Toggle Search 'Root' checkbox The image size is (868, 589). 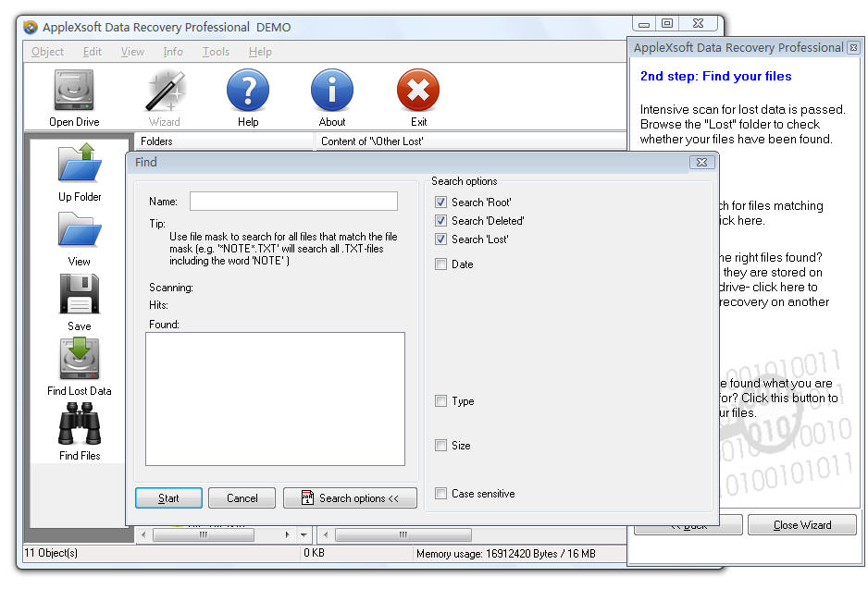click(x=440, y=202)
